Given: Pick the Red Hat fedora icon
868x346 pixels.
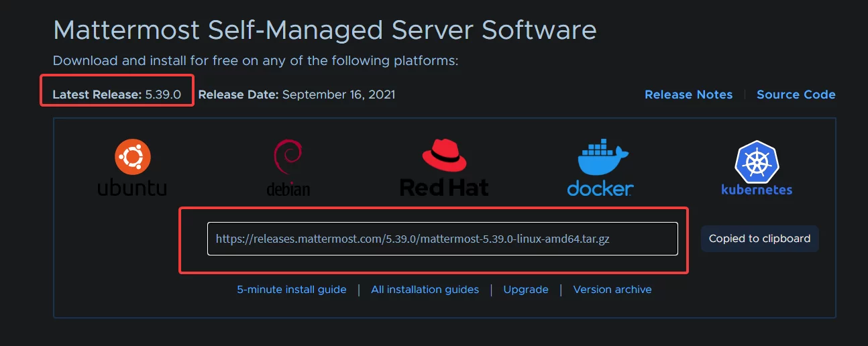Looking at the screenshot, I should pos(444,156).
